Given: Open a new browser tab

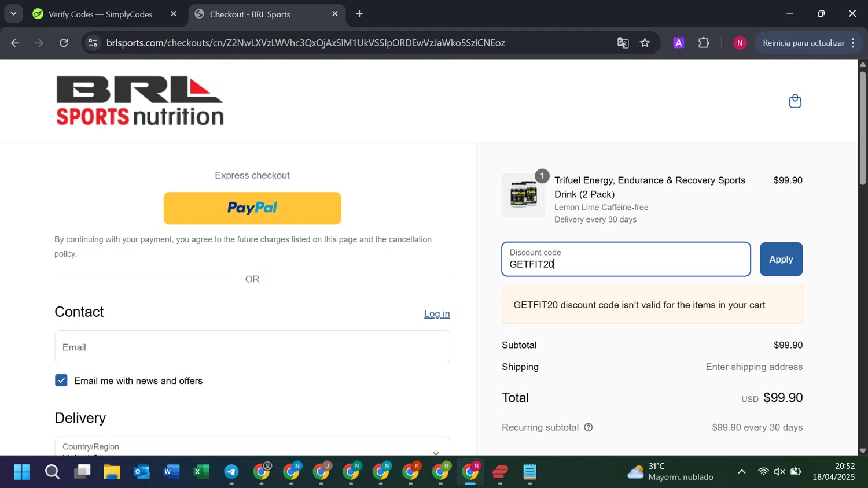Looking at the screenshot, I should [x=359, y=14].
